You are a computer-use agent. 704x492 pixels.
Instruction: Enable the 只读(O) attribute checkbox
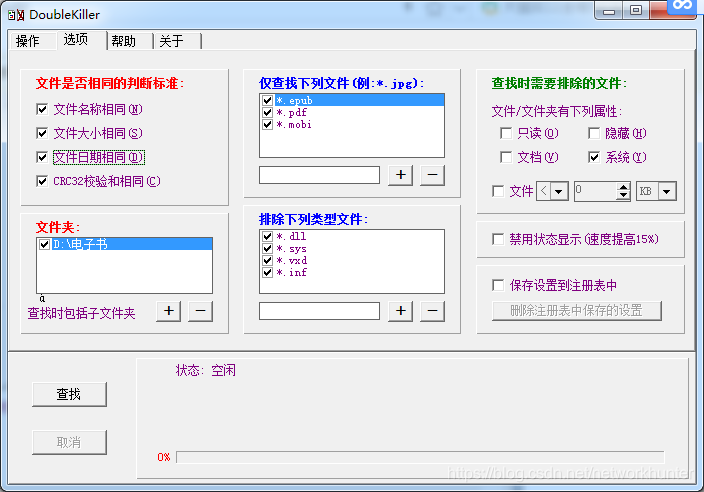(x=506, y=133)
